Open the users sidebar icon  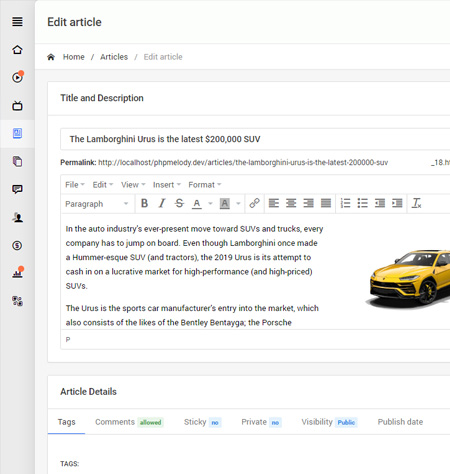tap(17, 217)
